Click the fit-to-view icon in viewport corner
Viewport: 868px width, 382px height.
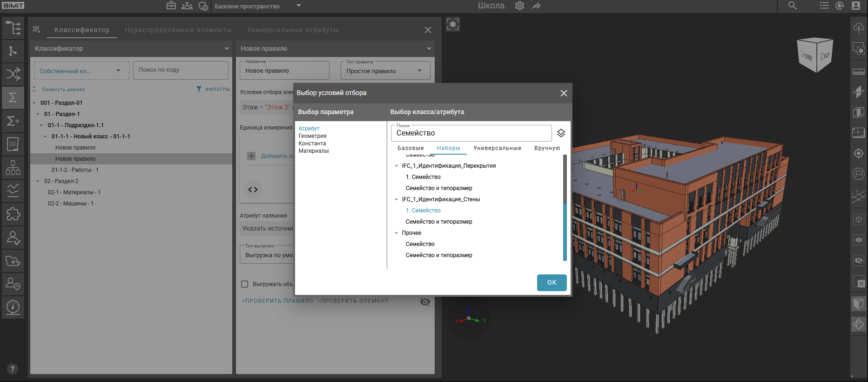tap(453, 24)
